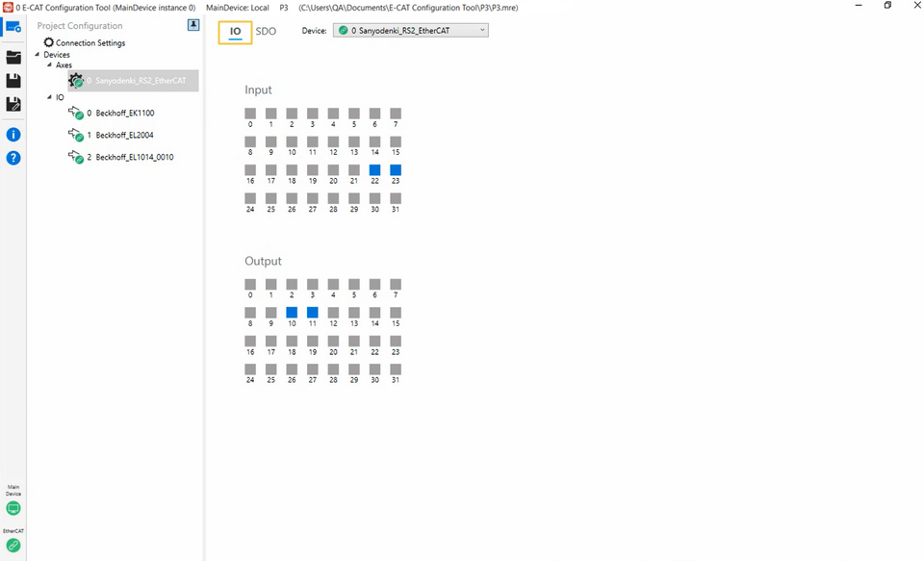Image resolution: width=924 pixels, height=561 pixels.
Task: Click the open project folder icon
Action: click(x=13, y=58)
